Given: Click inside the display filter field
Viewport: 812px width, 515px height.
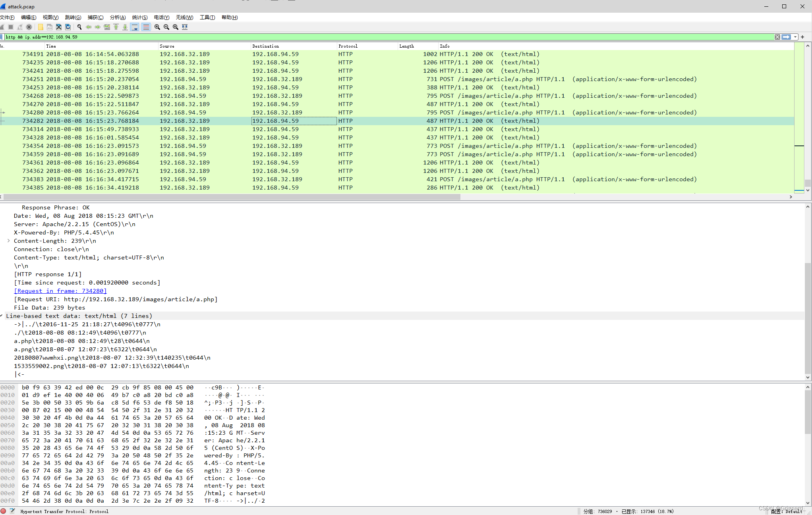Looking at the screenshot, I should point(389,37).
